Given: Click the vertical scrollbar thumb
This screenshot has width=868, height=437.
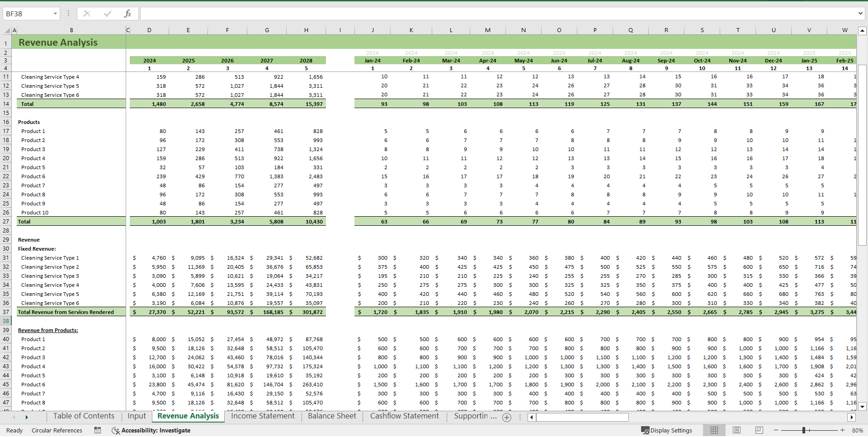Looking at the screenshot, I should click(x=862, y=155).
